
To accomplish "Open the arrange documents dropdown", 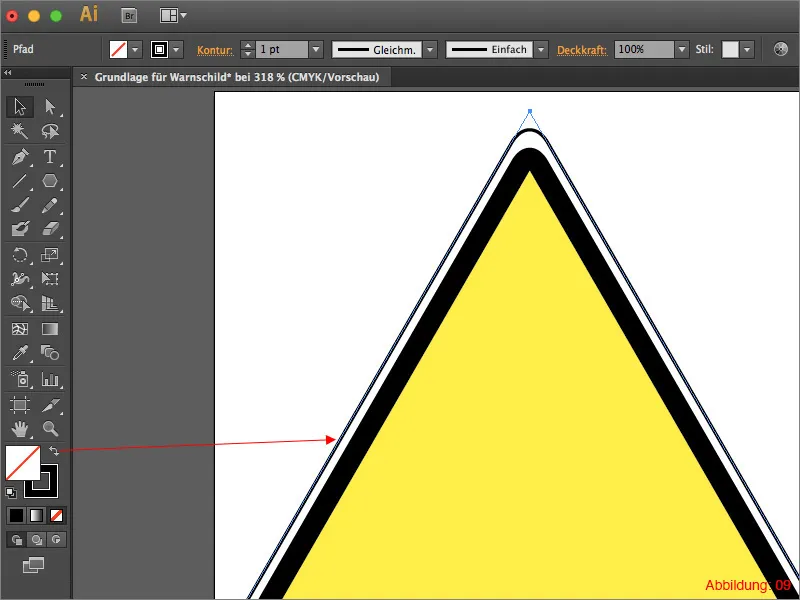I will (x=173, y=16).
